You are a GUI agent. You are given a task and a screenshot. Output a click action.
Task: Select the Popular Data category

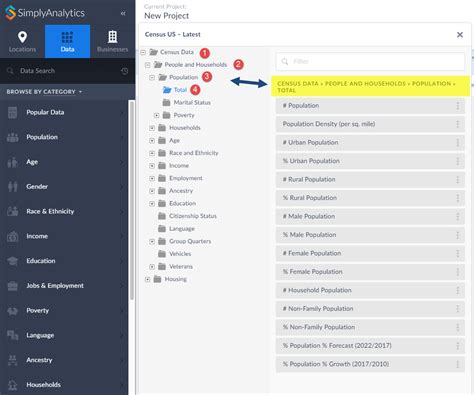pyautogui.click(x=65, y=112)
